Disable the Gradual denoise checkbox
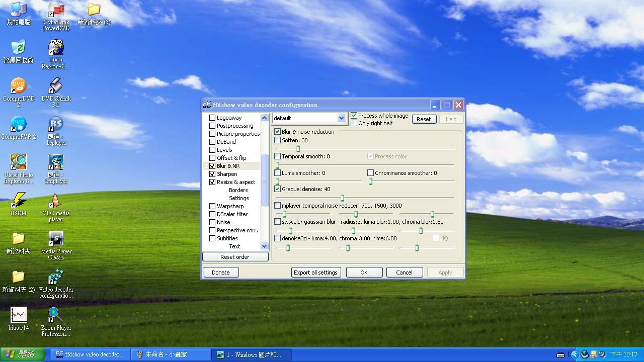 (278, 189)
